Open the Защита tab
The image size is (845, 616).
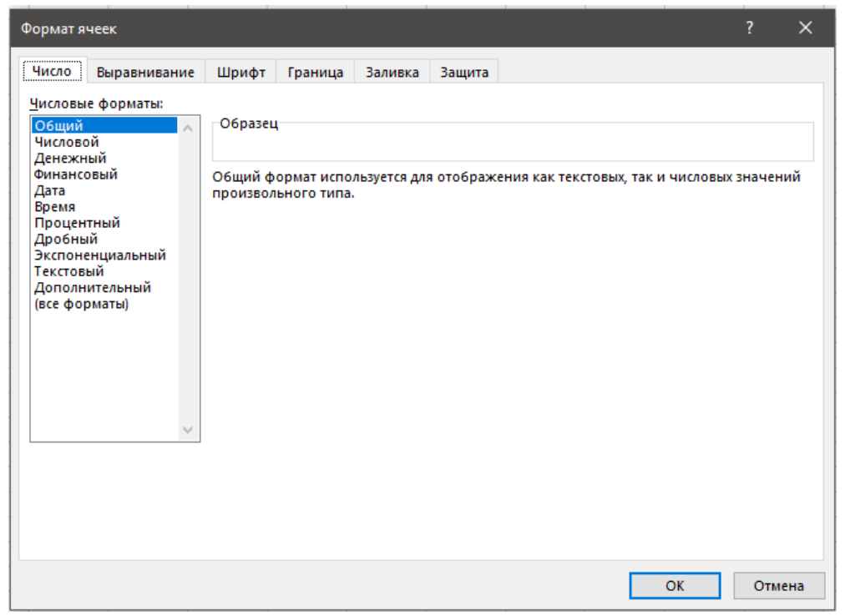pos(464,73)
